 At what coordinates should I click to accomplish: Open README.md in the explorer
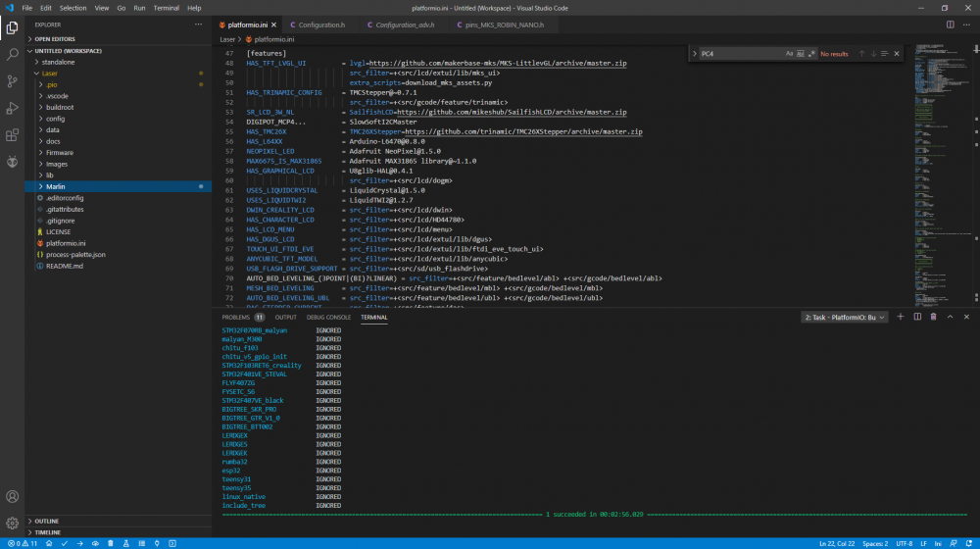pos(65,266)
